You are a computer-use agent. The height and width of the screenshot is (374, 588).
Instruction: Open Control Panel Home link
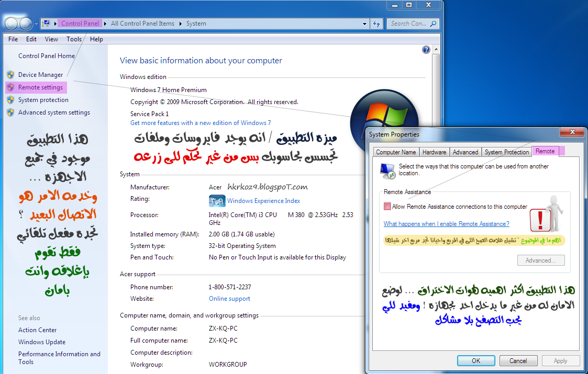[x=47, y=56]
